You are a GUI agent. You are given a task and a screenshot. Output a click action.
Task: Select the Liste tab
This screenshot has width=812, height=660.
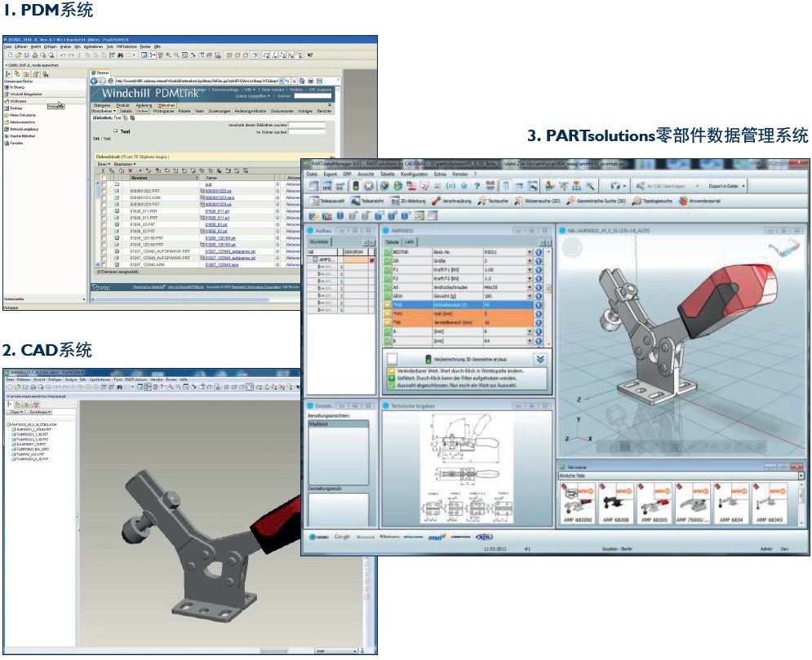[x=409, y=241]
